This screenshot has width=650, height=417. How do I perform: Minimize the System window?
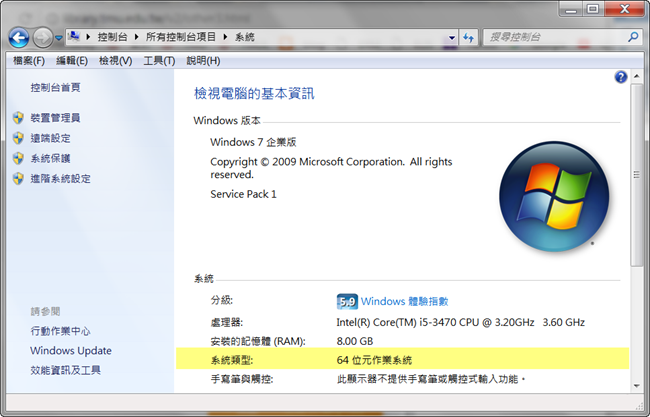[571, 9]
